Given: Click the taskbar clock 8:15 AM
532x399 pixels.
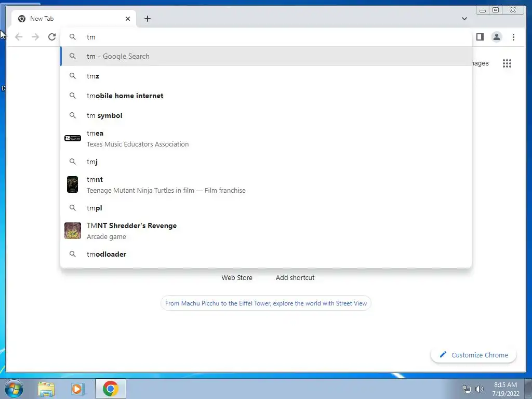Looking at the screenshot, I should coord(506,385).
